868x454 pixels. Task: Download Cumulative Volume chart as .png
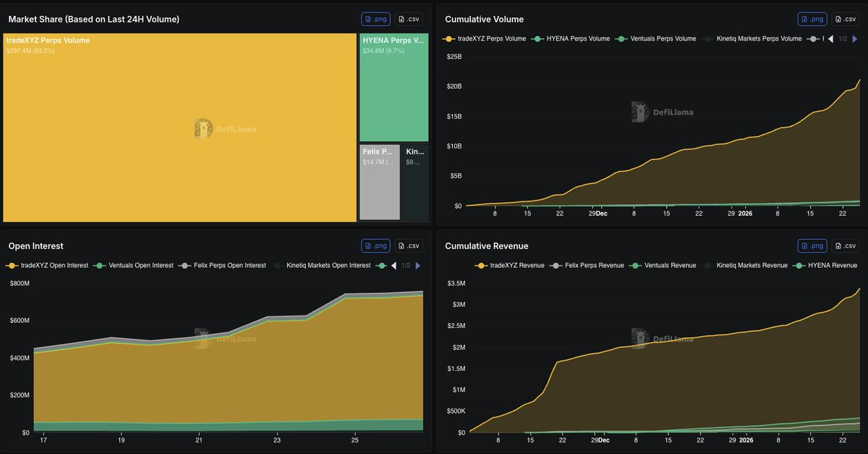[812, 20]
